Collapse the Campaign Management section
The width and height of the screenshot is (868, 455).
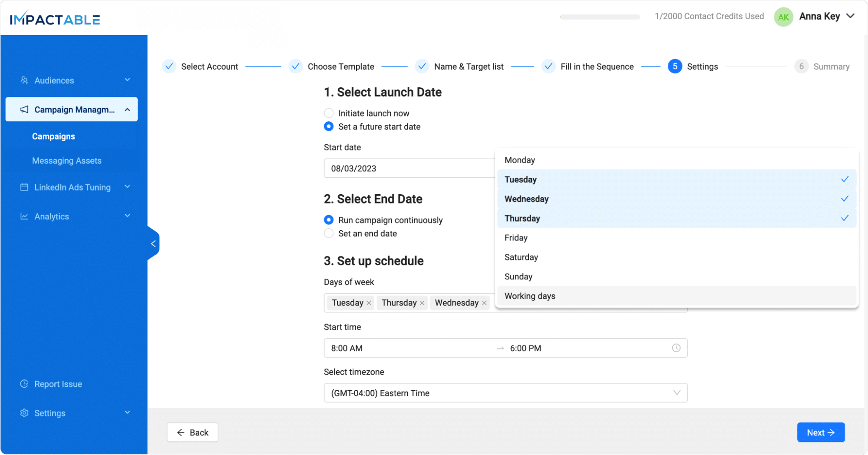[x=127, y=109]
